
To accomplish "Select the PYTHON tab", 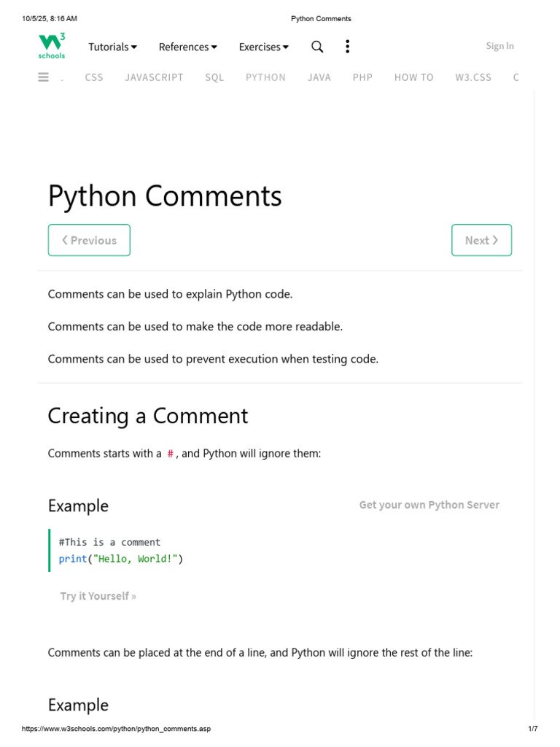I will 265,77.
